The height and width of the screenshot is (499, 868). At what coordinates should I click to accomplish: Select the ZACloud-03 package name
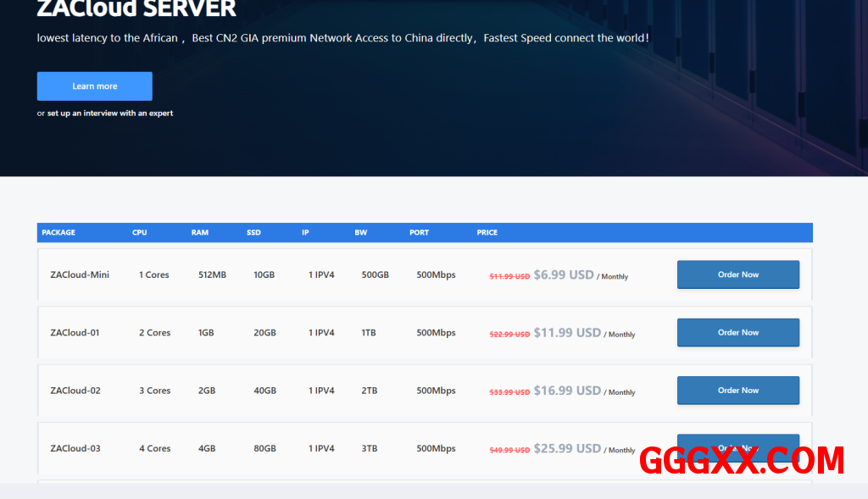75,448
